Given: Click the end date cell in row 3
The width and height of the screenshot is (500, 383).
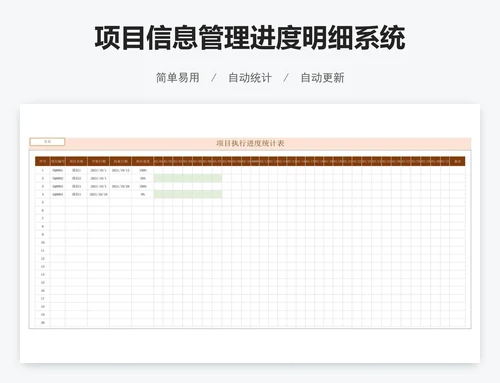Looking at the screenshot, I should point(120,186).
